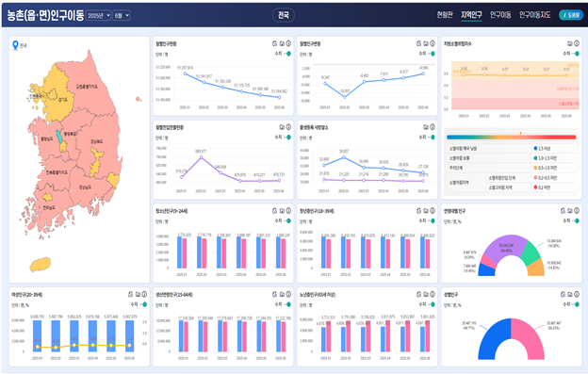Click the info icon on 성별인구 panel
This screenshot has width=588, height=374.
[577, 294]
